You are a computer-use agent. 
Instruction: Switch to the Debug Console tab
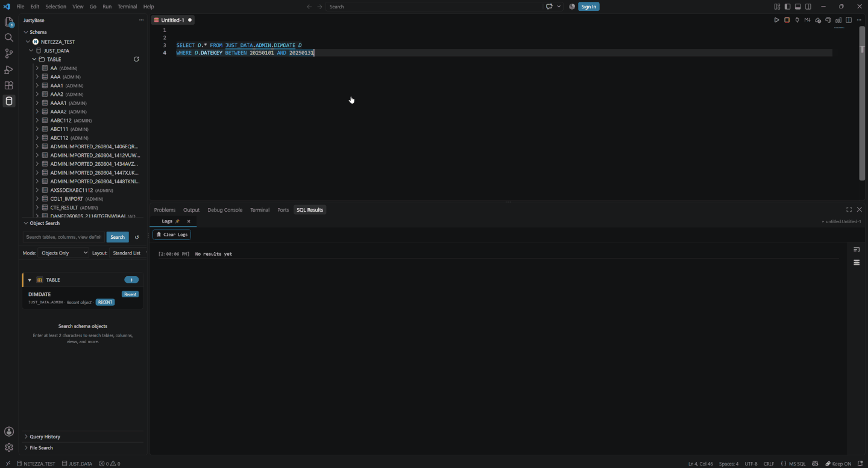225,210
